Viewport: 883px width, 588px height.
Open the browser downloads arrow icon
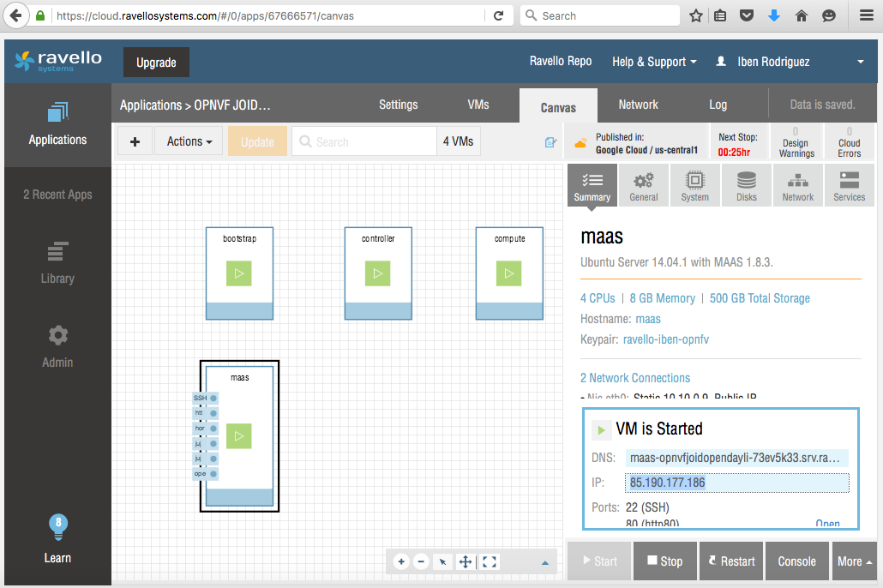point(774,15)
